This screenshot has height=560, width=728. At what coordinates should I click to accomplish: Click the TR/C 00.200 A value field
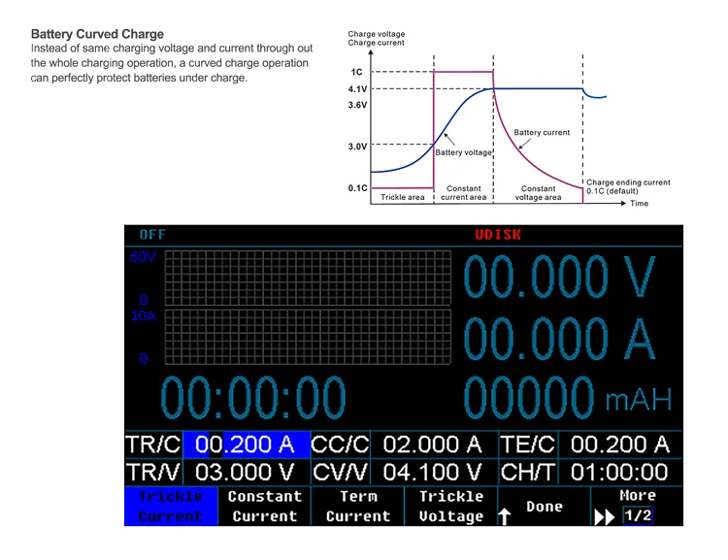tap(246, 445)
